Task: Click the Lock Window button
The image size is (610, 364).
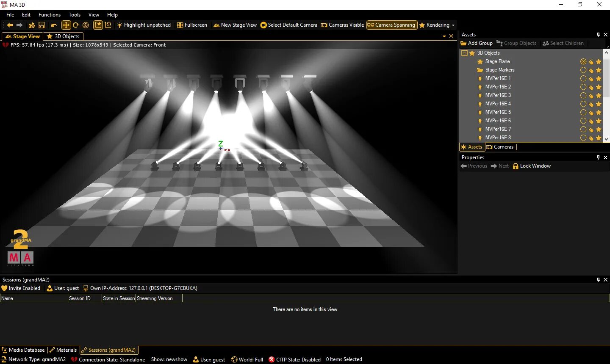Action: click(x=532, y=166)
